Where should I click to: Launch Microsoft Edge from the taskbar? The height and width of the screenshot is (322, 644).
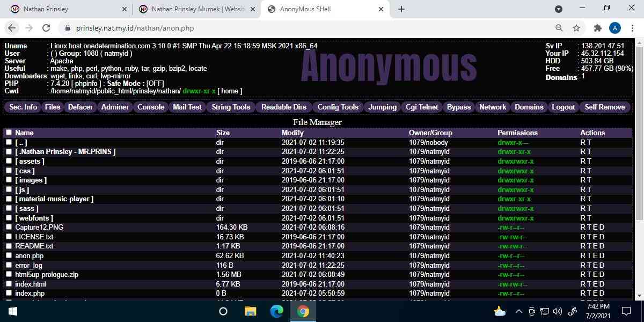pos(277,311)
